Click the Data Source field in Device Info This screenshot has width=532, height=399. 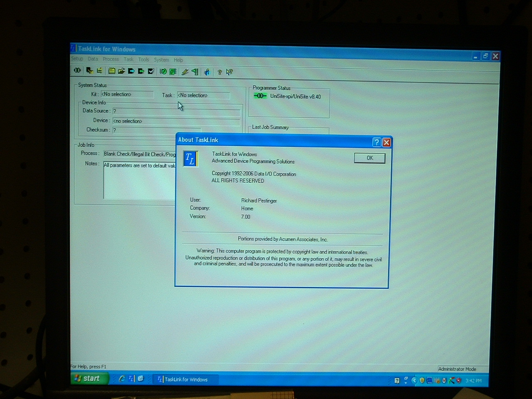[176, 111]
